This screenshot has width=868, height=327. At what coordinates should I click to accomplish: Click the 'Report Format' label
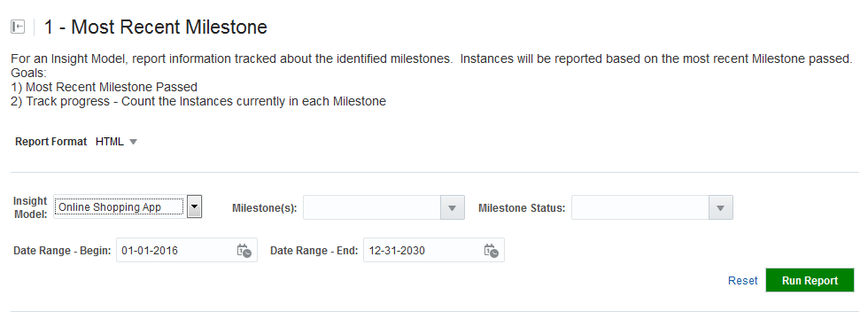pyautogui.click(x=51, y=141)
